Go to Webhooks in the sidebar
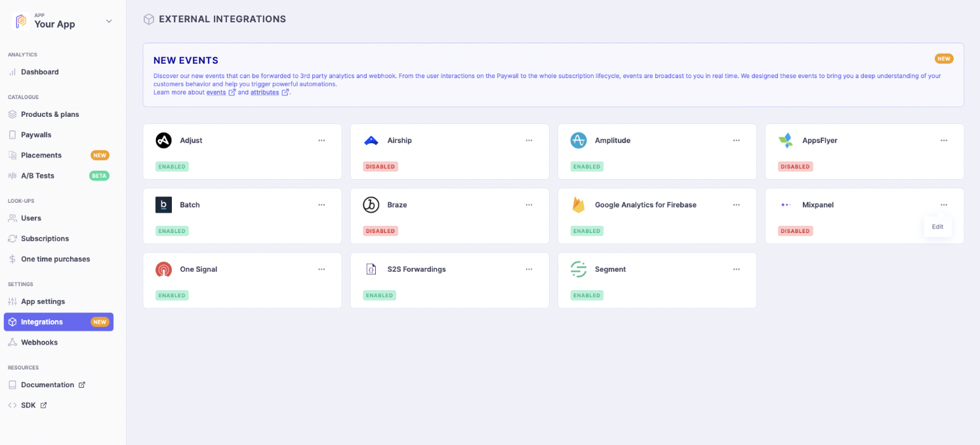This screenshot has height=445, width=980. (x=39, y=343)
